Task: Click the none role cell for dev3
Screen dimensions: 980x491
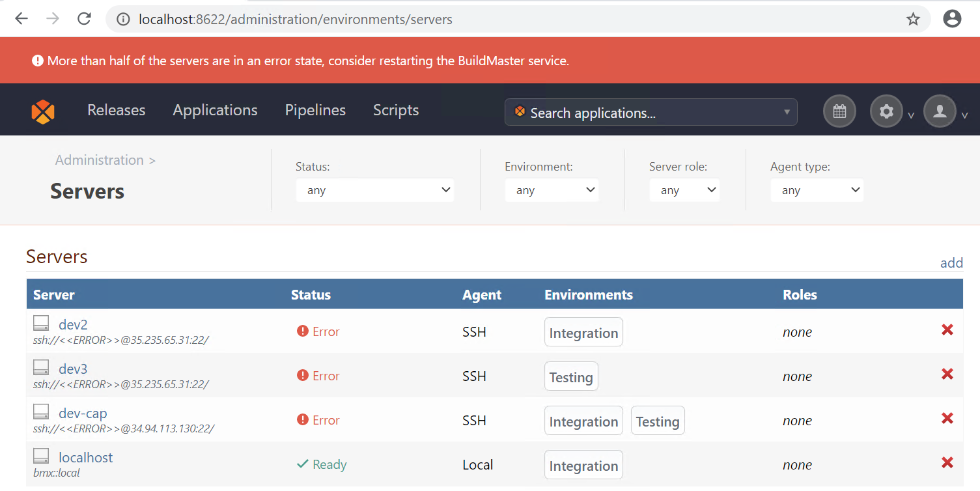Action: [797, 376]
